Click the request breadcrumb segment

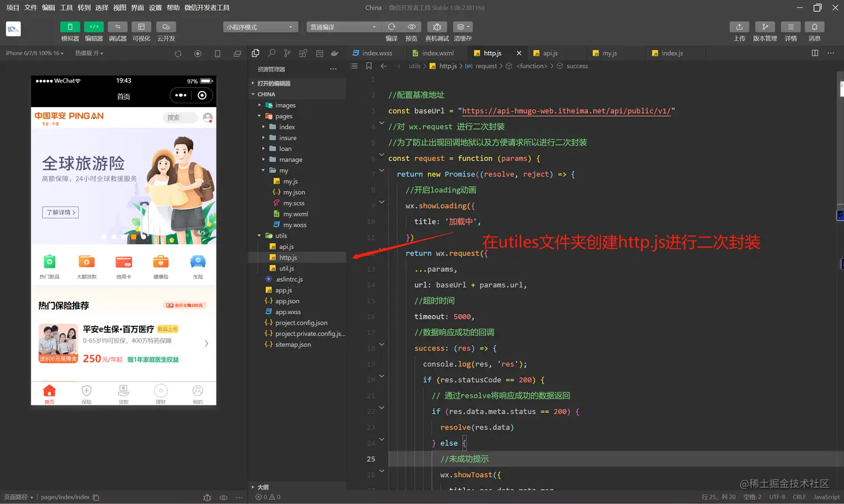tap(486, 66)
